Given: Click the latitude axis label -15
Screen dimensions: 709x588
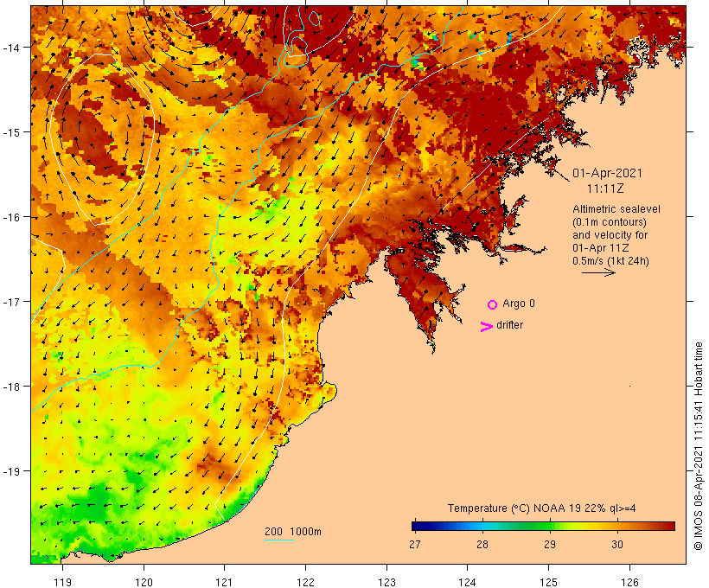Looking at the screenshot, I should coord(10,132).
